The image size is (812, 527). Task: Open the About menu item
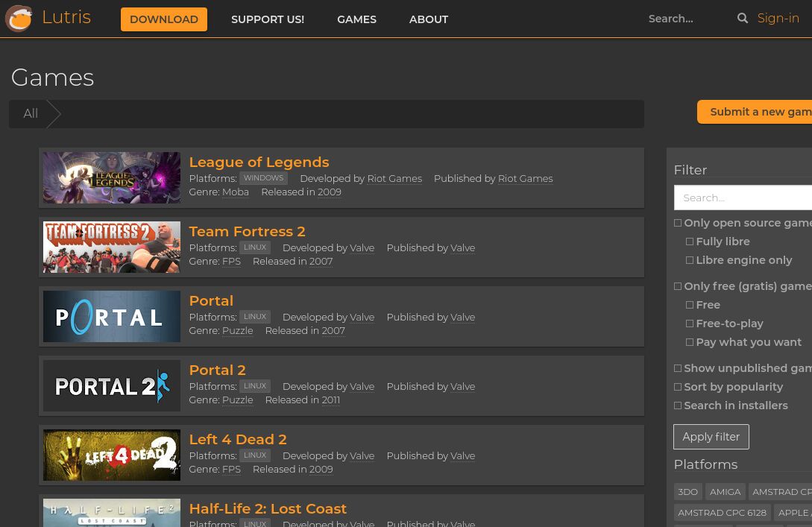(x=428, y=19)
